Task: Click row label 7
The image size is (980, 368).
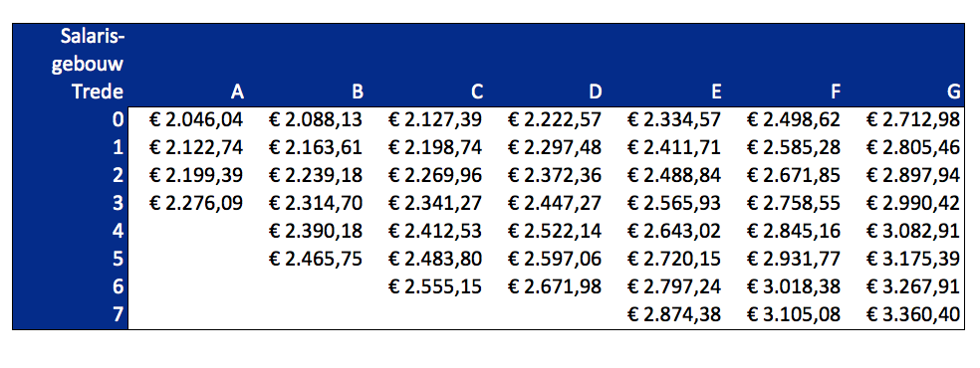Action: (119, 315)
